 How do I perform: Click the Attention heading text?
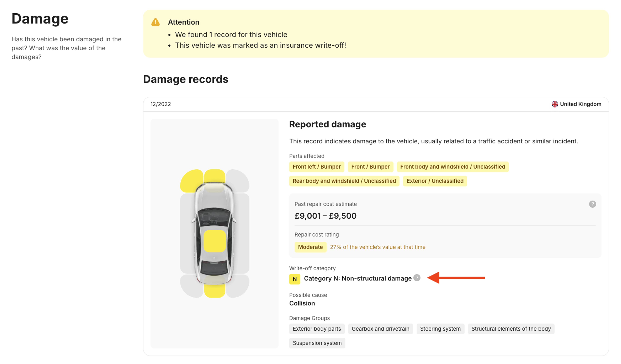[x=184, y=22]
